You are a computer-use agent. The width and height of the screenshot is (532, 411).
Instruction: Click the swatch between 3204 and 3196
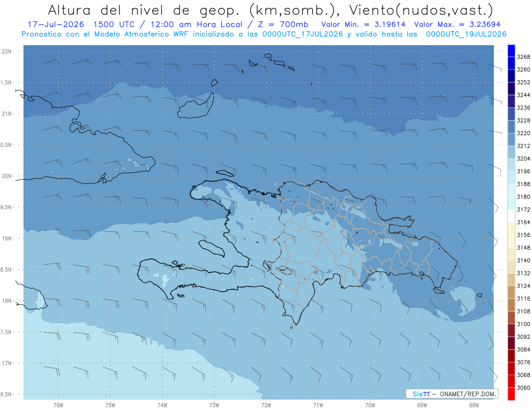[511, 165]
